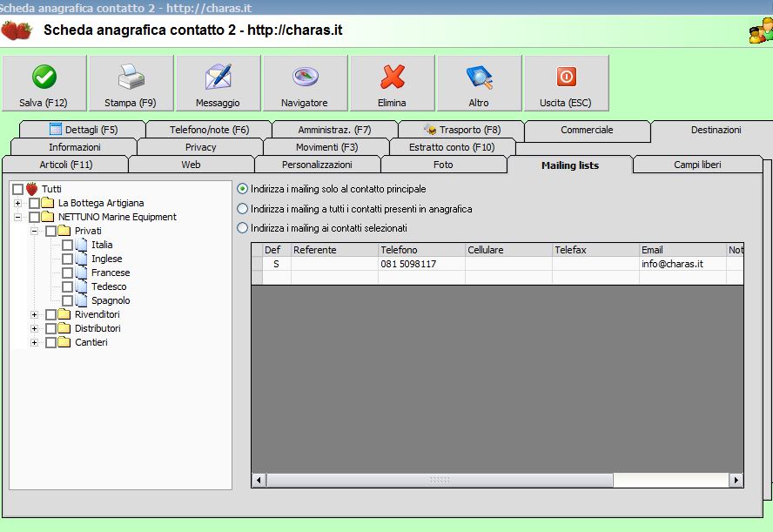Collapse the Privati tree node
Image resolution: width=773 pixels, height=532 pixels.
34,231
